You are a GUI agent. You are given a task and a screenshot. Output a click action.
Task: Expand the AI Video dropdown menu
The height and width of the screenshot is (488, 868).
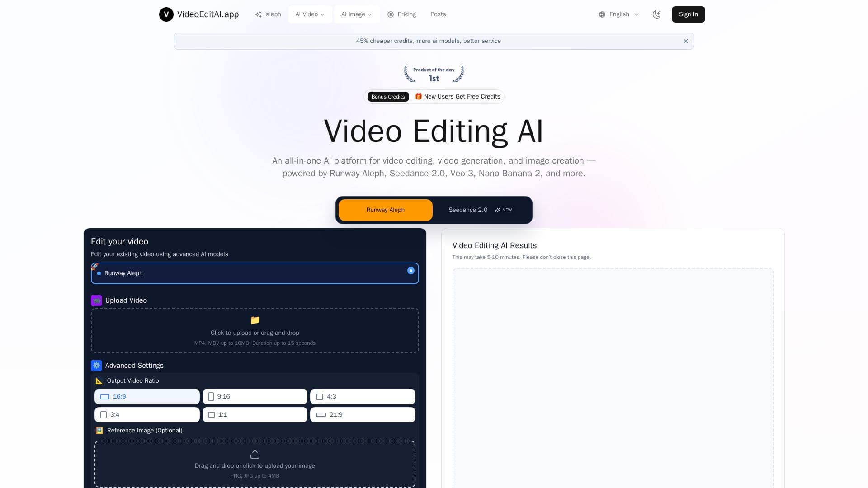[x=310, y=14]
